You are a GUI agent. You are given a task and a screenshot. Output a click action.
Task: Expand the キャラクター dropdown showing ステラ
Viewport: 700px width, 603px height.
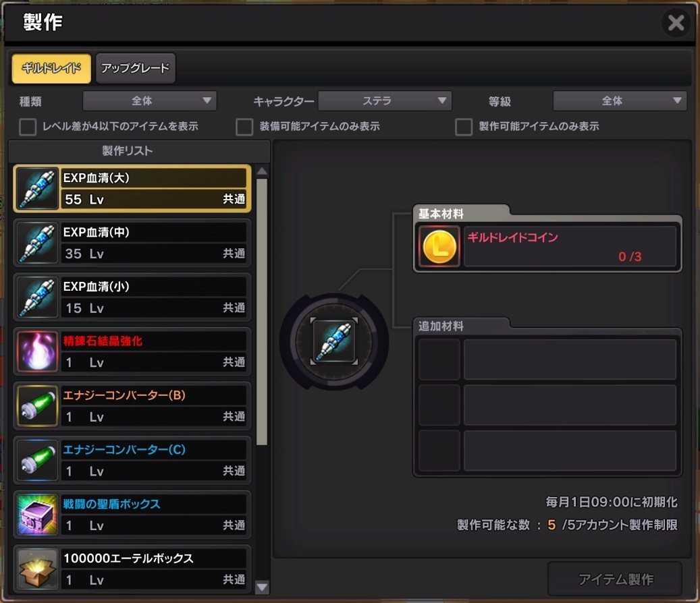click(385, 100)
